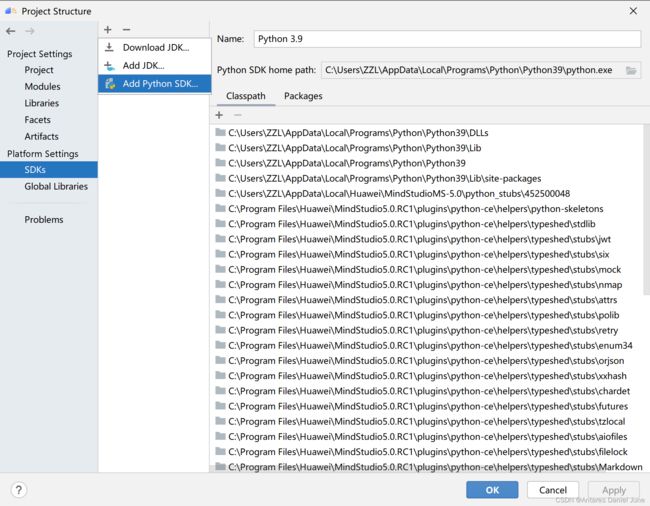The width and height of the screenshot is (650, 506).
Task: Click the Apply button
Action: coord(614,490)
